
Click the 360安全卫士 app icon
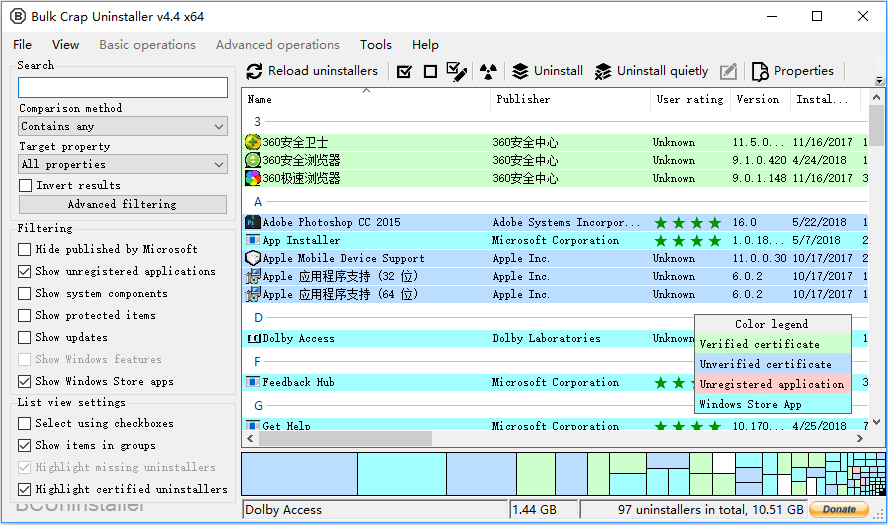point(253,142)
